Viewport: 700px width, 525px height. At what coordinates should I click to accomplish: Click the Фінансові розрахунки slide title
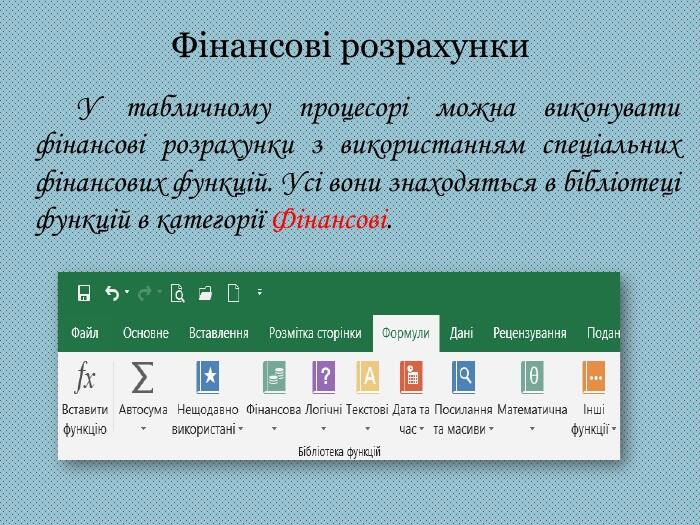pos(350,46)
